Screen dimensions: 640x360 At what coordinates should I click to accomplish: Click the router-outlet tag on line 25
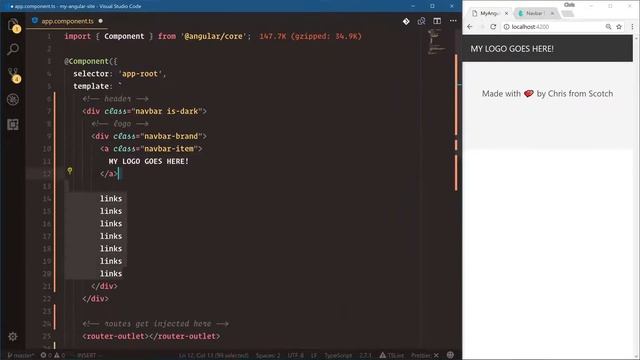pos(151,336)
